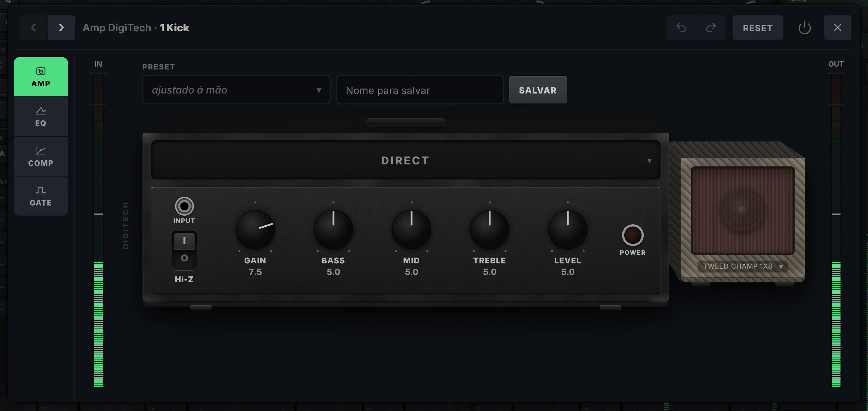Viewport: 868px width, 411px height.
Task: Click the OUT level meter
Action: click(x=836, y=231)
